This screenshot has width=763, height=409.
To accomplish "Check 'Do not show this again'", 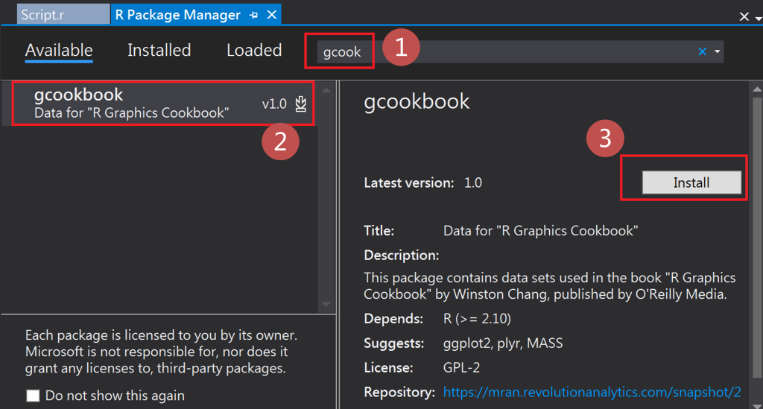I will point(33,395).
